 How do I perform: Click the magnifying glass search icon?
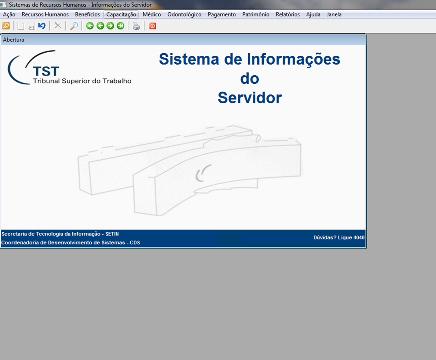pyautogui.click(x=74, y=26)
